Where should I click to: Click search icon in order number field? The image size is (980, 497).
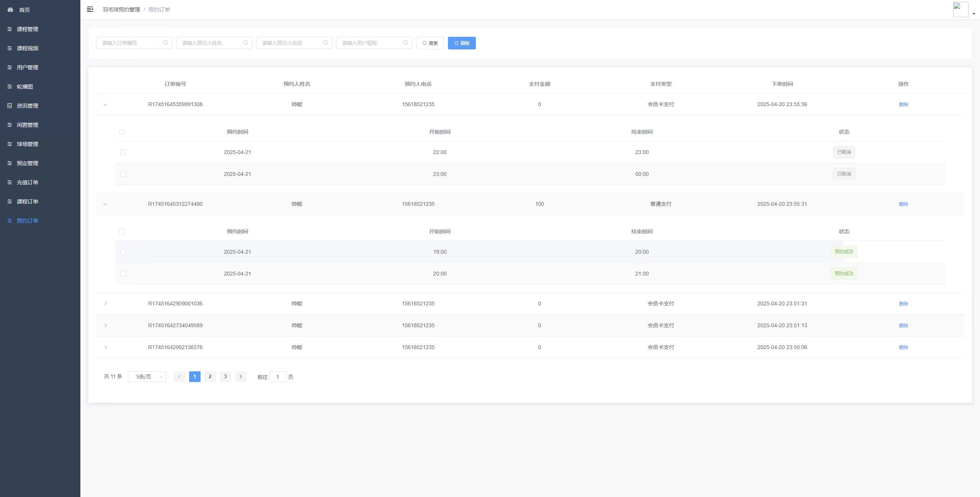click(165, 43)
